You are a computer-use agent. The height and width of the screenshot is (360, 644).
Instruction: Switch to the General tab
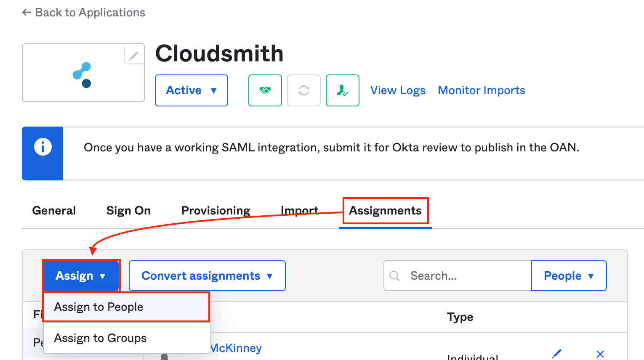tap(54, 211)
